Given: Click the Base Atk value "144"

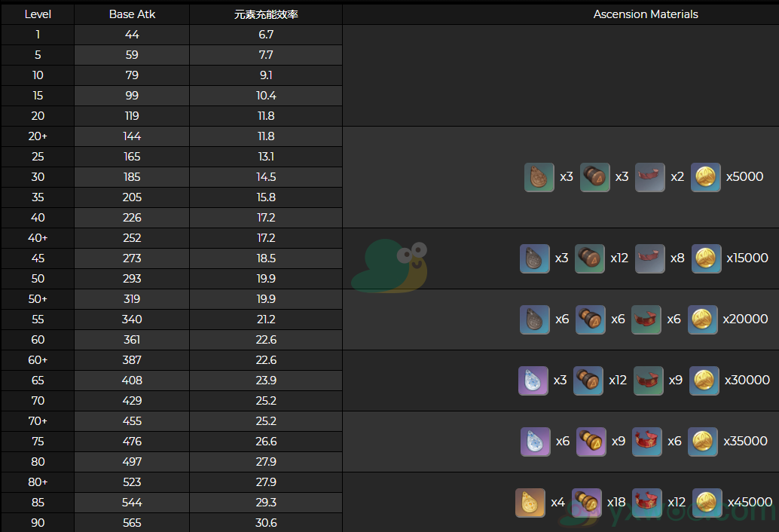Looking at the screenshot, I should tap(132, 136).
